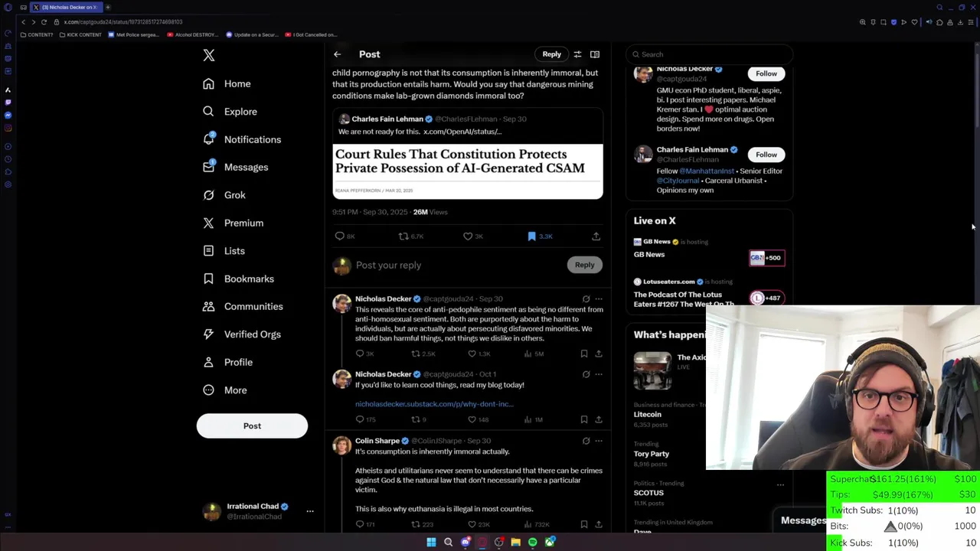Click the Search box on X
Image resolution: width=980 pixels, height=551 pixels.
click(710, 54)
